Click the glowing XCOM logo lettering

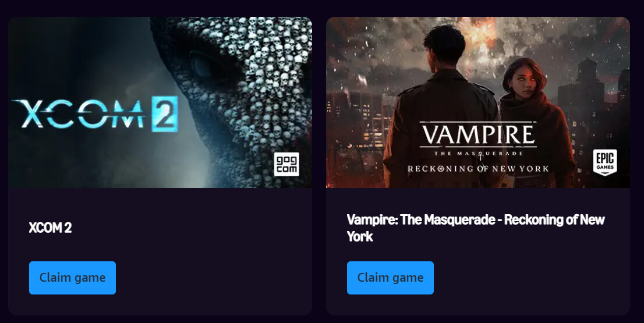pos(79,114)
